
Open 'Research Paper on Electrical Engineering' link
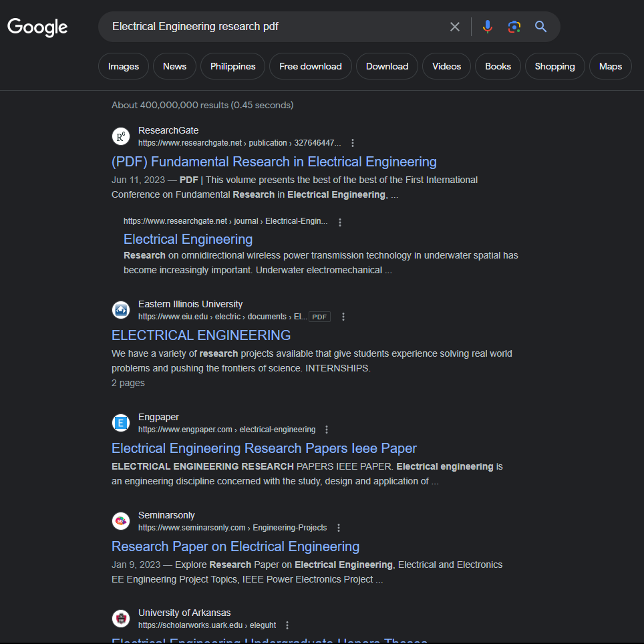click(235, 546)
